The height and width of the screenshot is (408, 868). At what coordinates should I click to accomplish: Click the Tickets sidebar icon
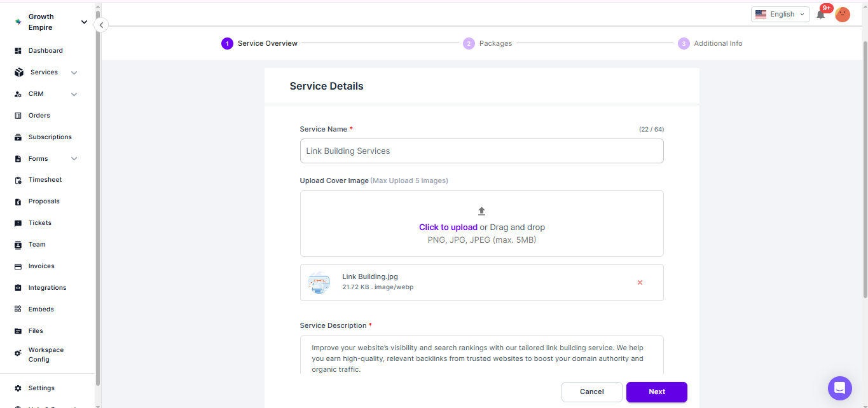tap(18, 223)
